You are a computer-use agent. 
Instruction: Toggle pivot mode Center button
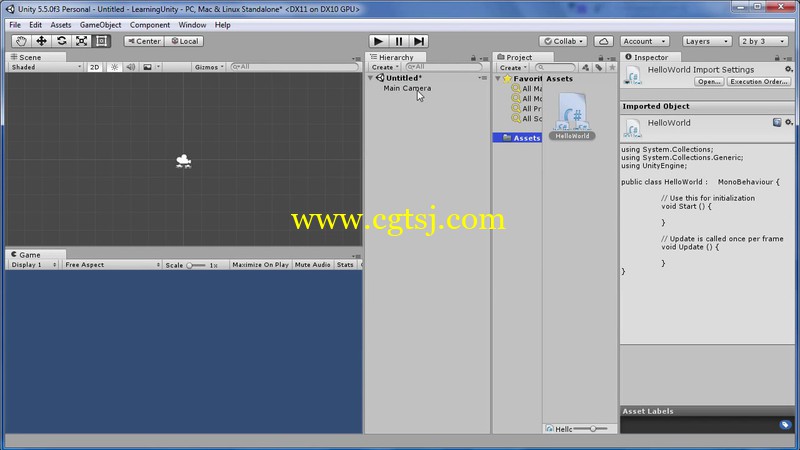144,41
